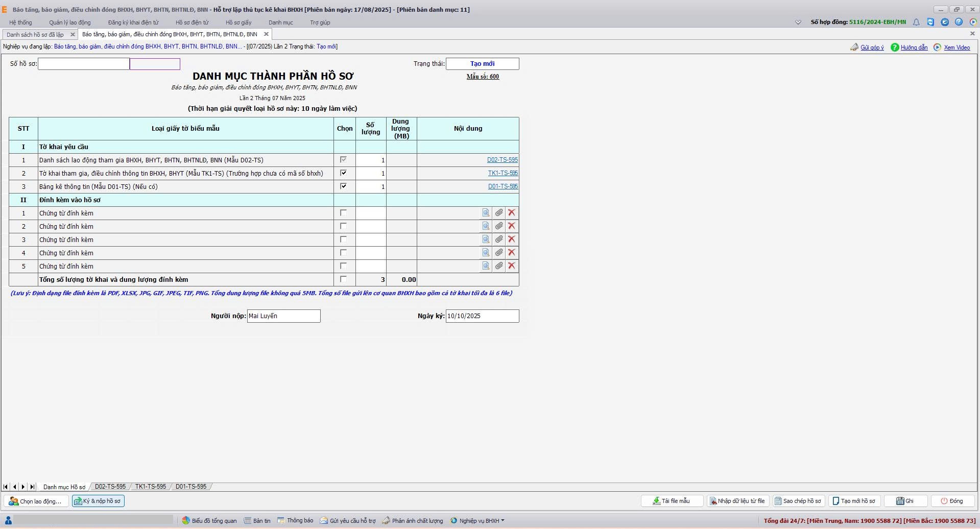Image resolution: width=980 pixels, height=529 pixels.
Task: Tick the first Chứng từ đính kèm checkbox
Action: click(343, 213)
